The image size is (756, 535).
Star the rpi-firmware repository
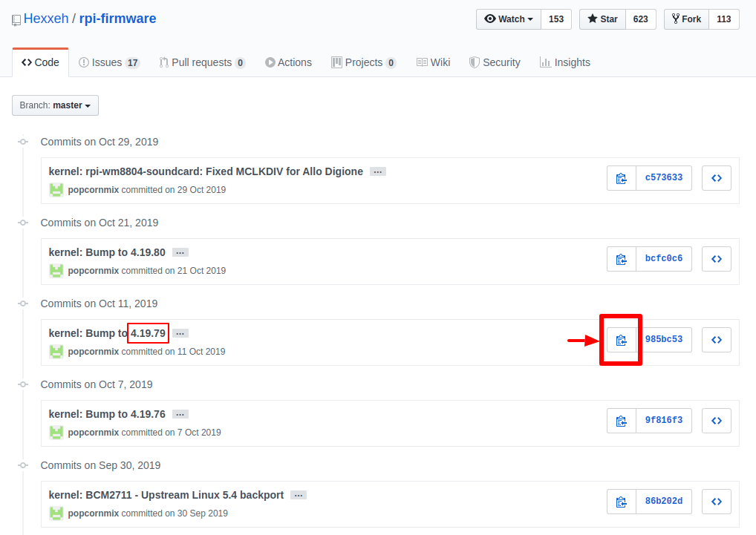coord(602,19)
